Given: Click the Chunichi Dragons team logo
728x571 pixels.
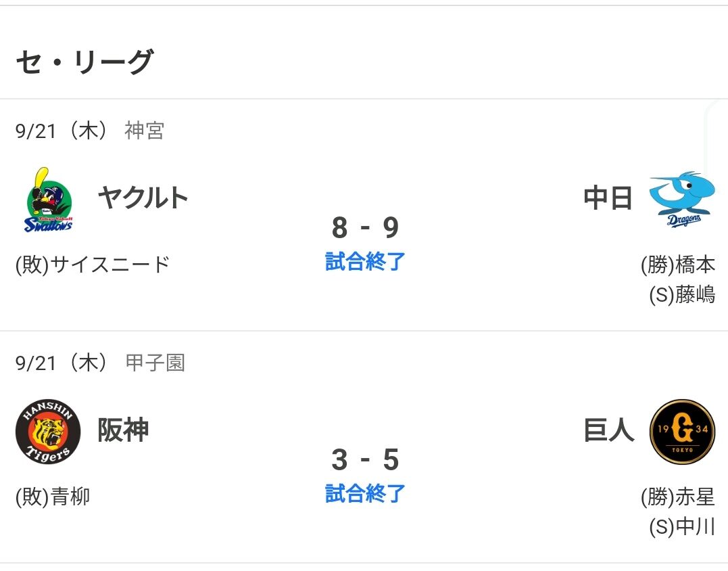Looking at the screenshot, I should 681,200.
